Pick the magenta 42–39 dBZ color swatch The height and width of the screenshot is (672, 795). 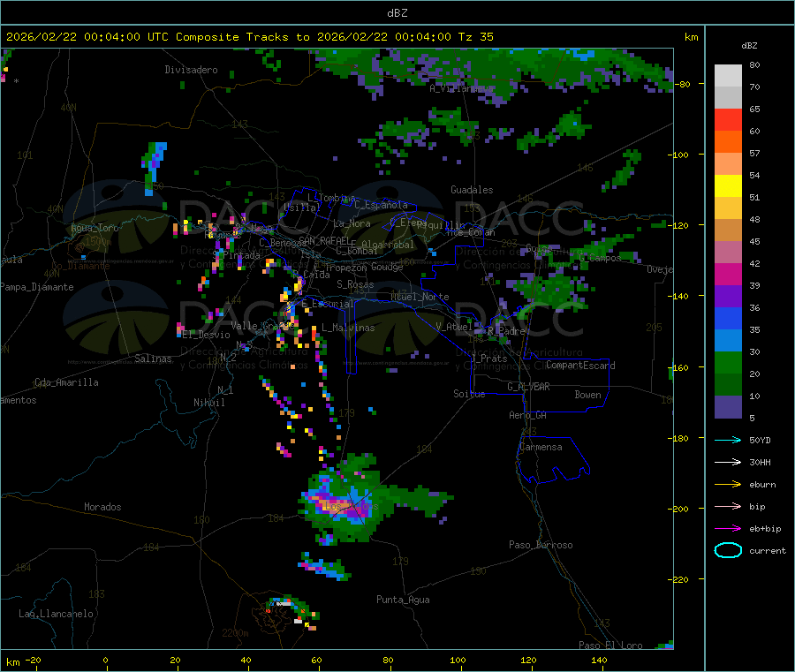point(728,274)
